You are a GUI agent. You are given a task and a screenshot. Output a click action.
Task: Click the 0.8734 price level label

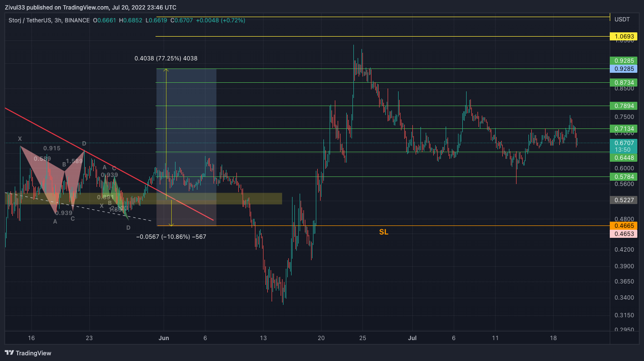(623, 83)
